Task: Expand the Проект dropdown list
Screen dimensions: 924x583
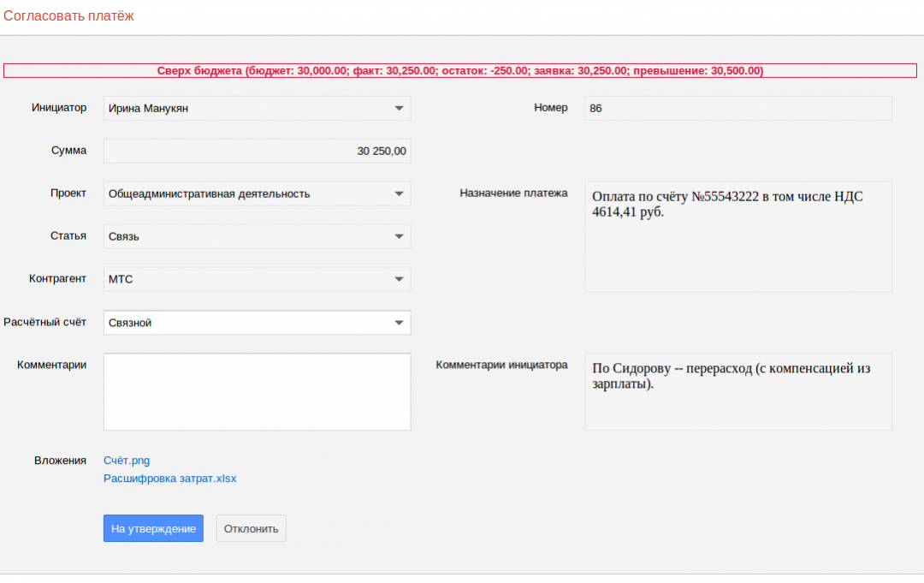Action: click(x=257, y=193)
